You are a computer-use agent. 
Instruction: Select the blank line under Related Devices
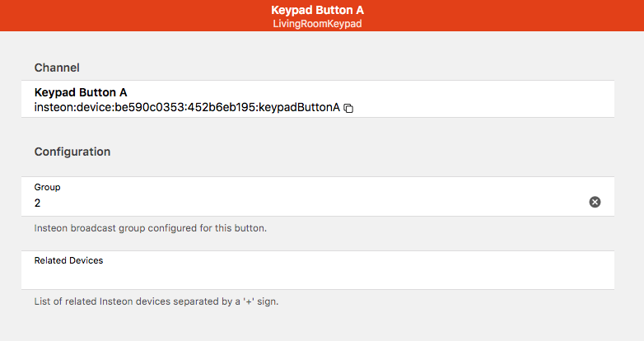tap(318, 276)
